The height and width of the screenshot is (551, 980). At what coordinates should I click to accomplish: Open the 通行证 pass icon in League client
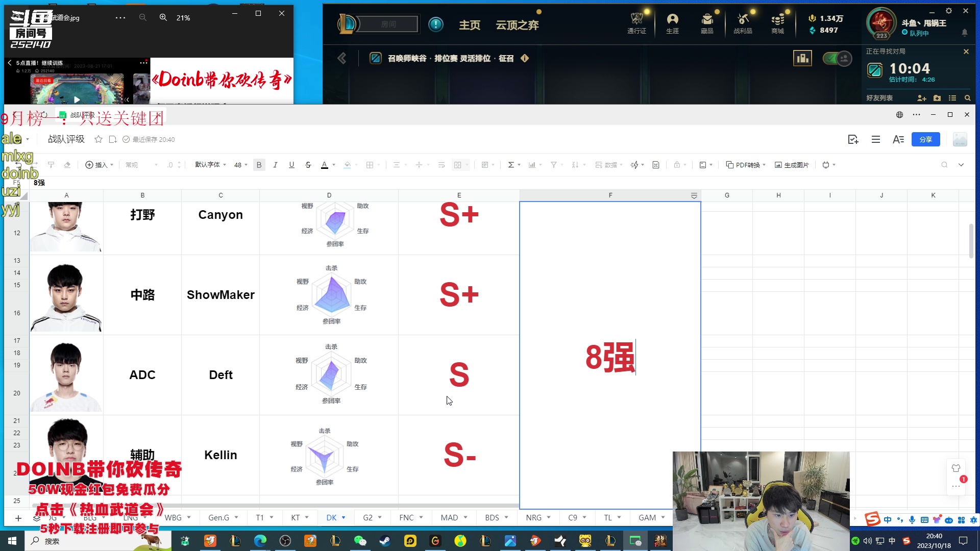coord(636,23)
